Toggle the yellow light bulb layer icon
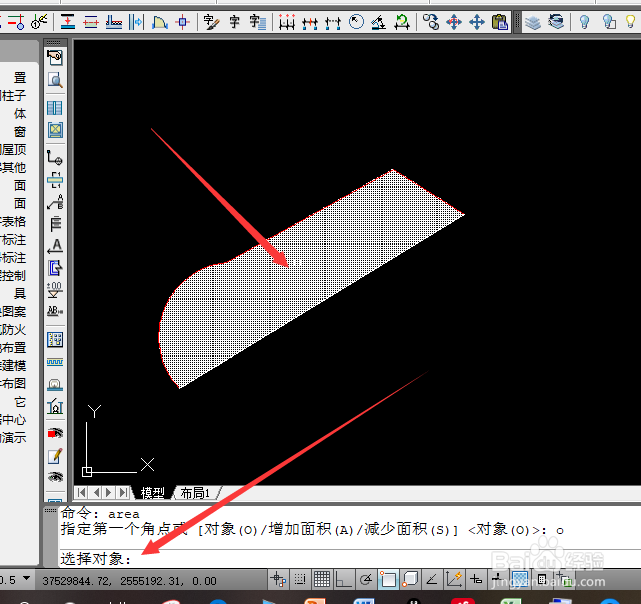 pos(631,22)
